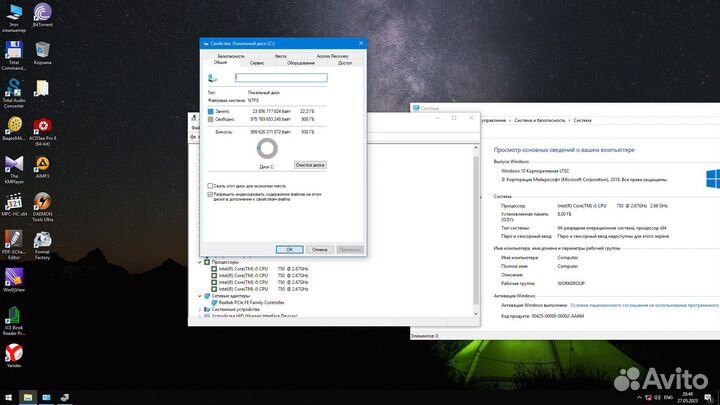
Task: Open DAEMON Tools Ultra shortcut
Action: (42, 207)
